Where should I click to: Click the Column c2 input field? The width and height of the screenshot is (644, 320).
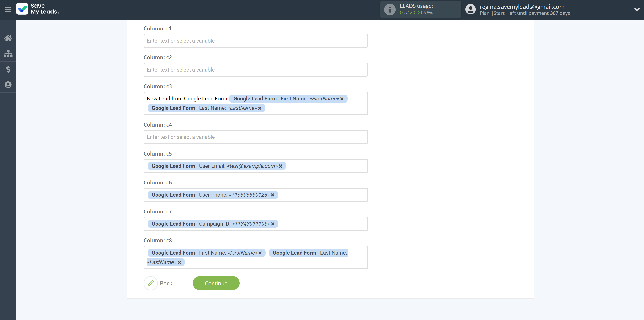point(256,70)
